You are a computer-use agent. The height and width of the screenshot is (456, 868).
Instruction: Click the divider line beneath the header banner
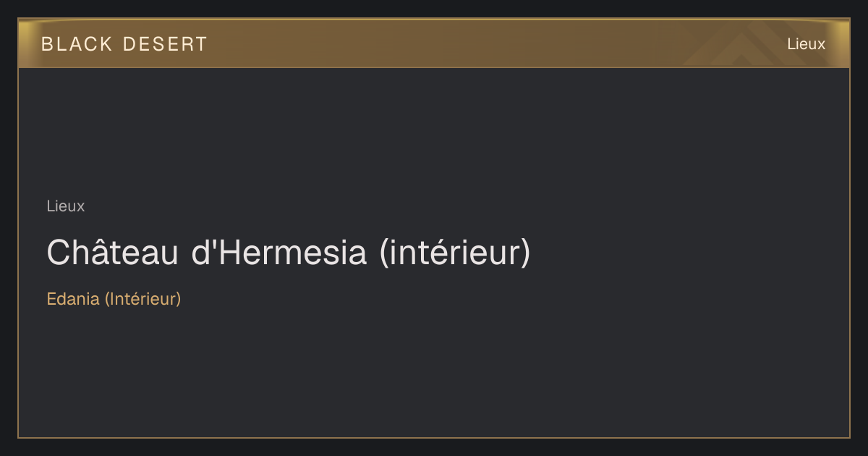[x=434, y=67]
